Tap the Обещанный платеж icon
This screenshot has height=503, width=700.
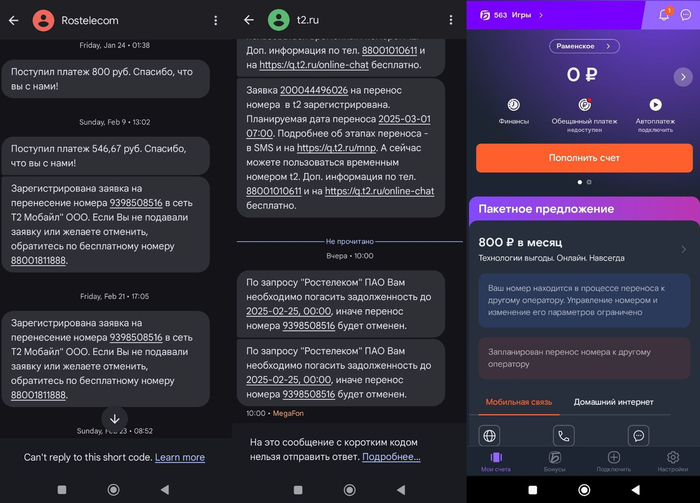click(585, 105)
